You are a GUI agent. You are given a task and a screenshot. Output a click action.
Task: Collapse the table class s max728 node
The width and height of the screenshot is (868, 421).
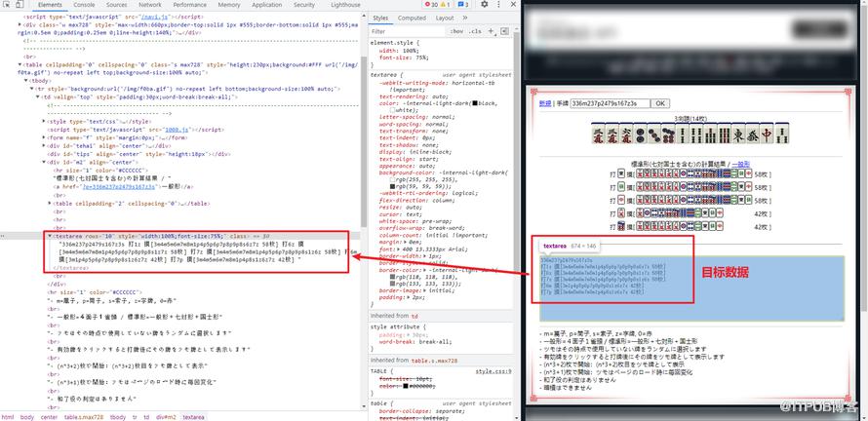coord(21,64)
